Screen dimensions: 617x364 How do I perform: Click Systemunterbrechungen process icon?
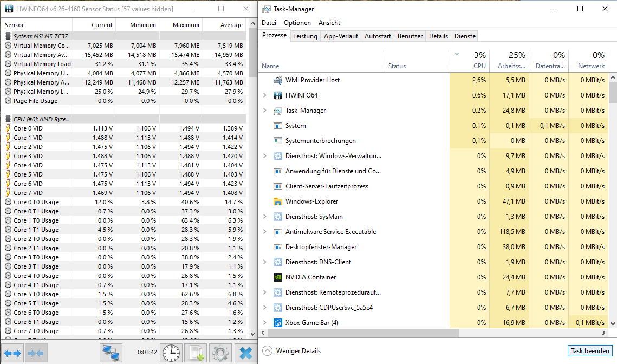(x=278, y=141)
